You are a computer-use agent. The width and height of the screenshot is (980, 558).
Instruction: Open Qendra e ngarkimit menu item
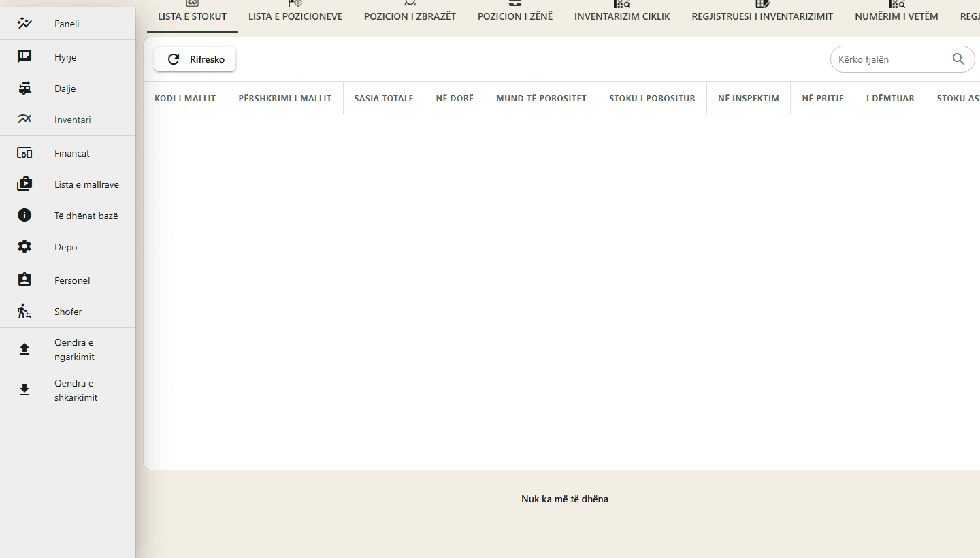click(68, 349)
